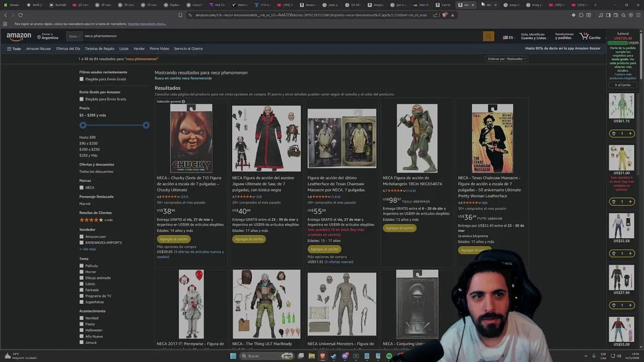
Task: Increase quantity of the US$37.99 cart item
Action: click(630, 305)
